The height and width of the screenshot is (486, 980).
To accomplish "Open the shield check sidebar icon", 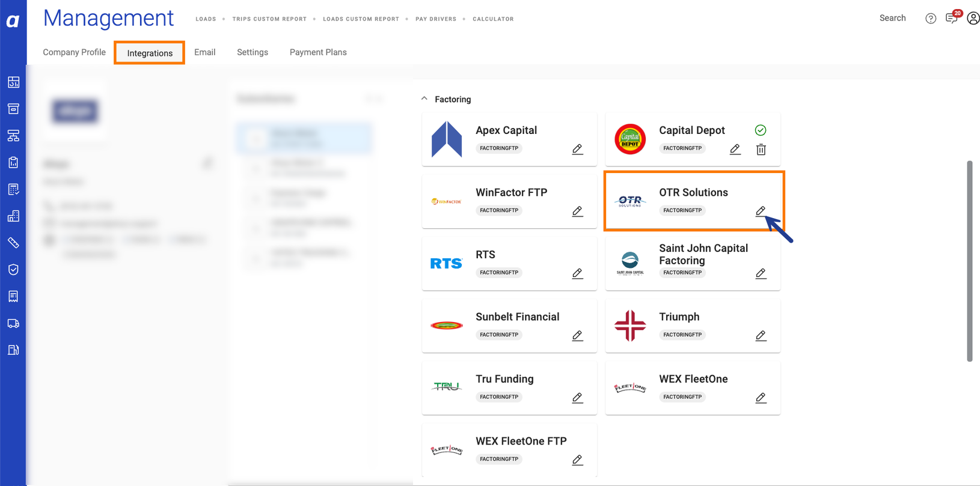I will point(13,270).
